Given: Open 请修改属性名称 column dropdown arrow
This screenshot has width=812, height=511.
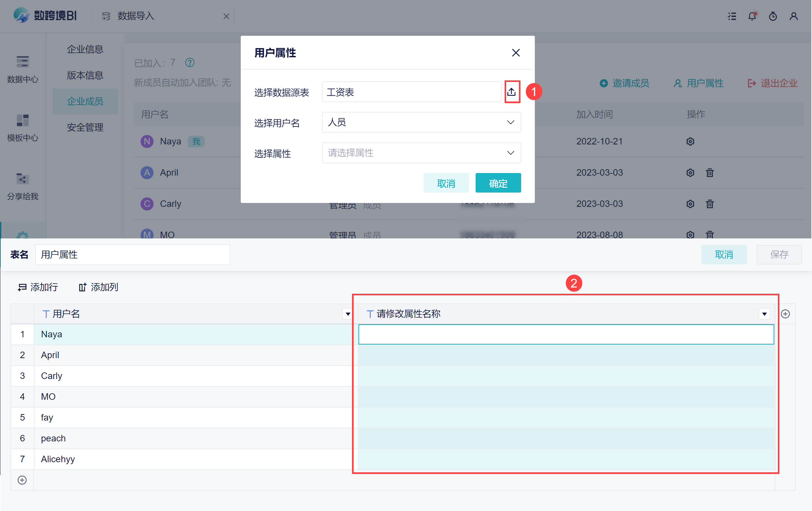Looking at the screenshot, I should [764, 314].
